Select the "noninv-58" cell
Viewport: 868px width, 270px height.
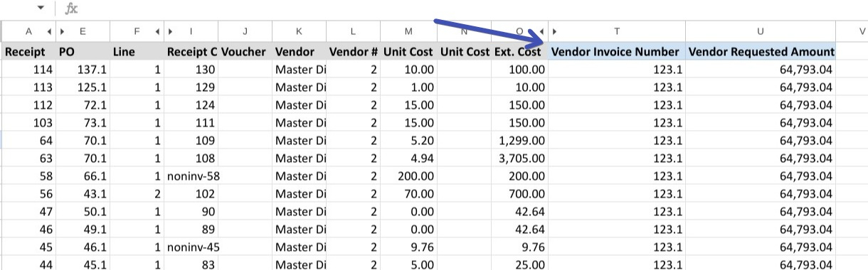[191, 176]
